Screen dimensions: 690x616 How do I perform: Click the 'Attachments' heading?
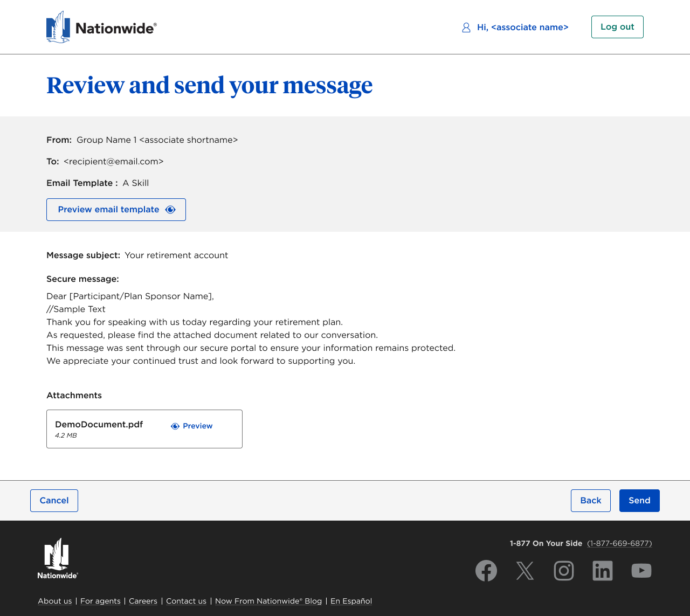tap(74, 396)
